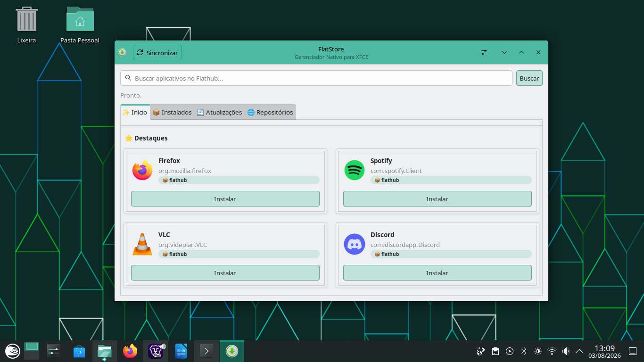The height and width of the screenshot is (362, 644).
Task: Open the Lixeira trash icon on the desktop
Action: click(26, 25)
